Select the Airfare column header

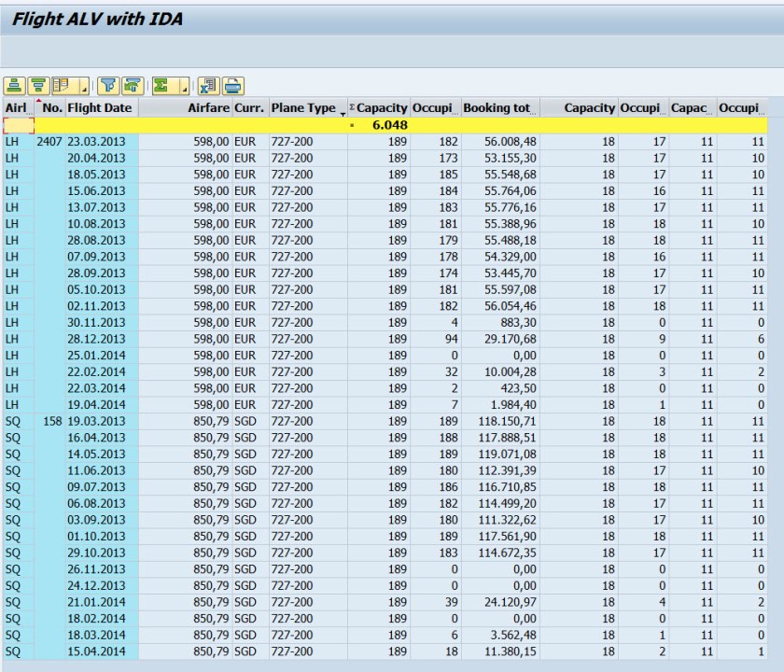[207, 108]
